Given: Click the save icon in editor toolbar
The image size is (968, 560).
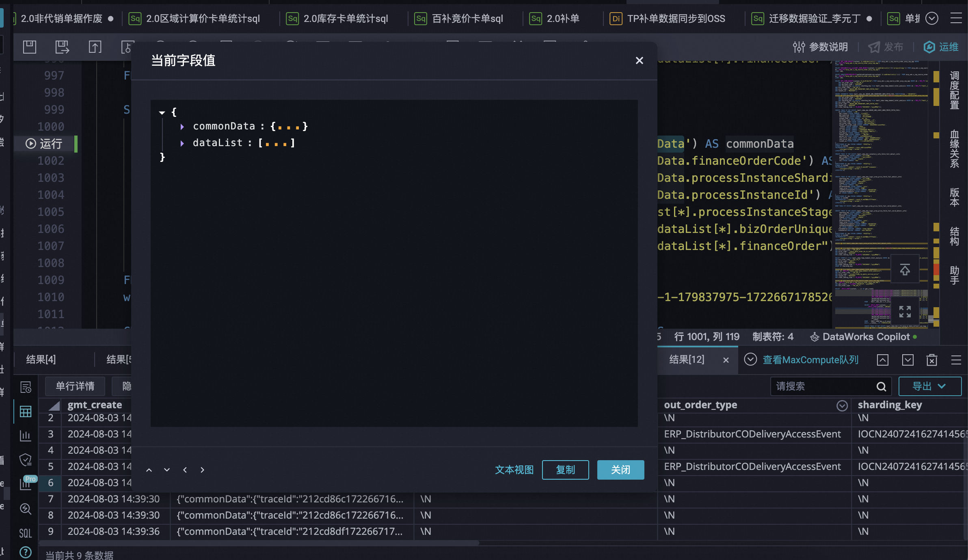Looking at the screenshot, I should click(x=30, y=47).
